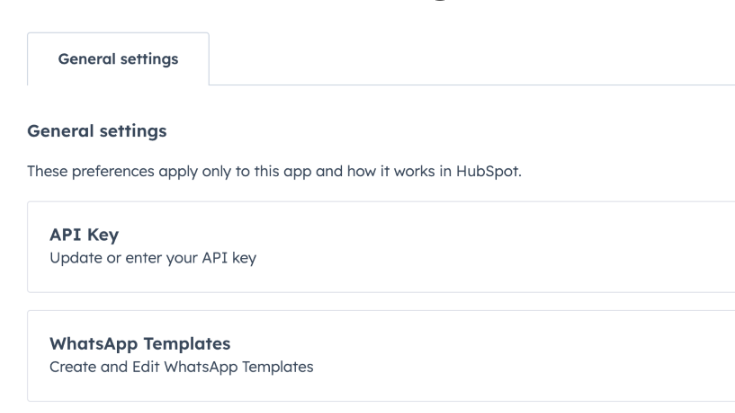Click blank right side of WhatsApp Templates card
This screenshot has width=735, height=413.
pyautogui.click(x=600, y=356)
